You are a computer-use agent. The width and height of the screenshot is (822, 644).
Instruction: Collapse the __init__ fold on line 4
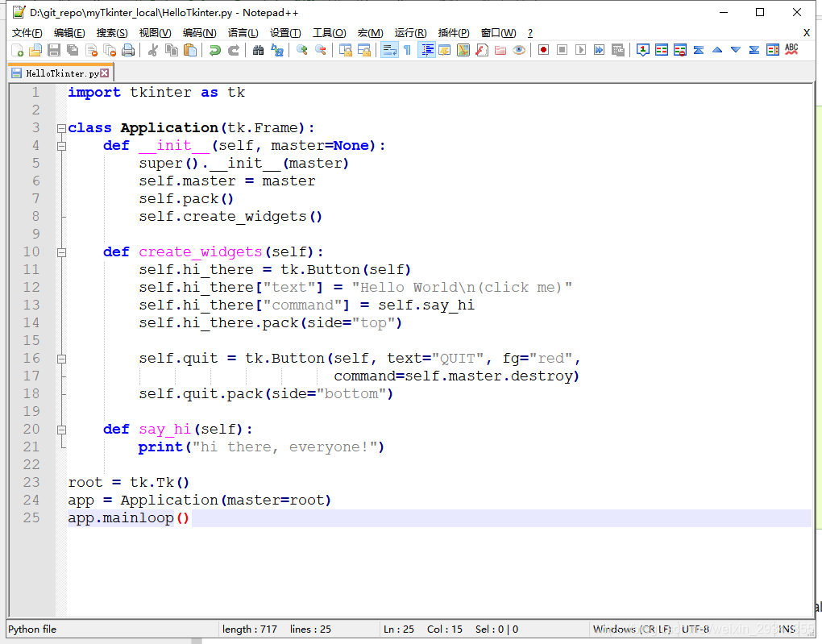[x=61, y=146]
